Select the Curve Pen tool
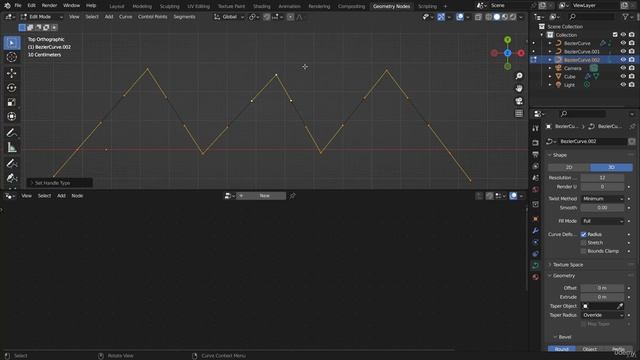The width and height of the screenshot is (640, 360). (12, 178)
